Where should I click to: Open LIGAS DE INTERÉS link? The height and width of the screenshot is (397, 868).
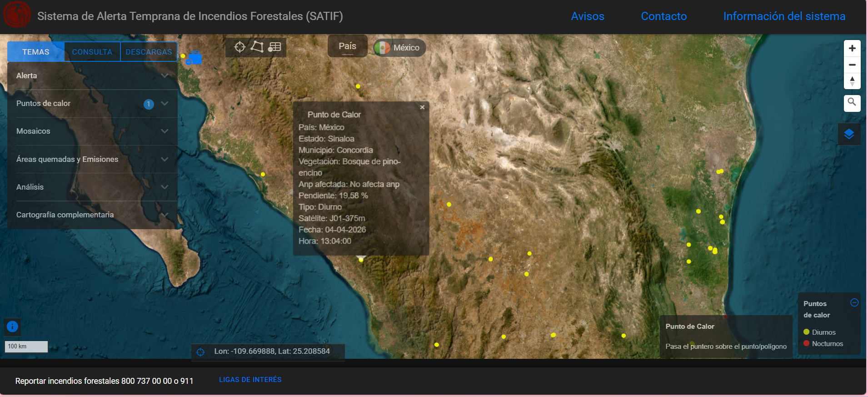tap(250, 380)
